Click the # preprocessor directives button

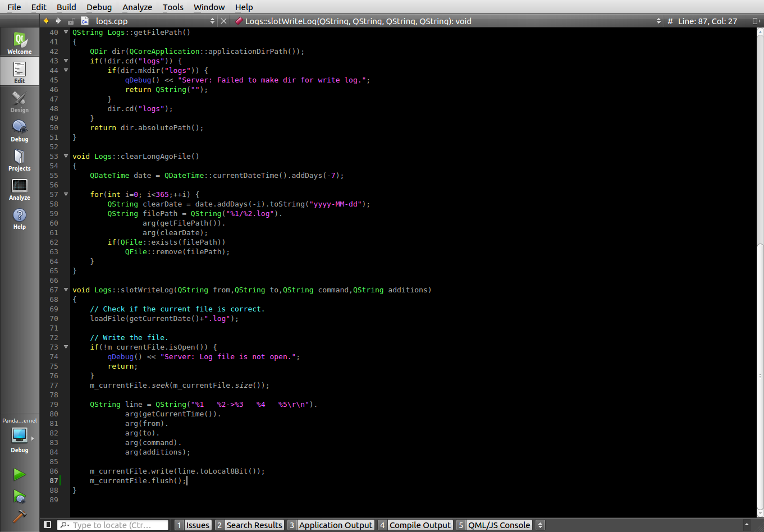point(670,21)
